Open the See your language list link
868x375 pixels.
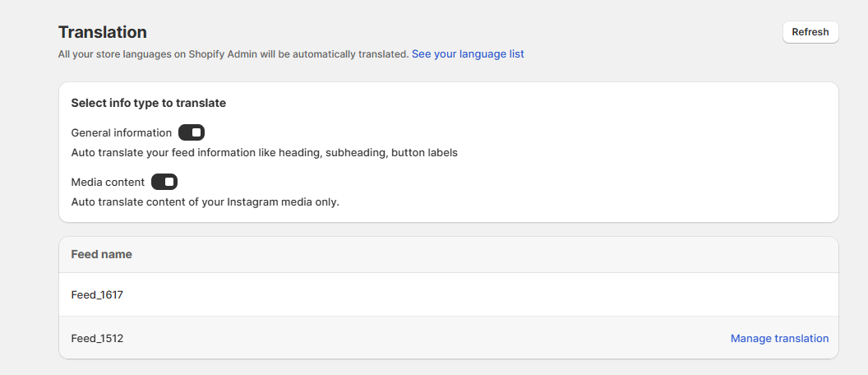[x=468, y=54]
